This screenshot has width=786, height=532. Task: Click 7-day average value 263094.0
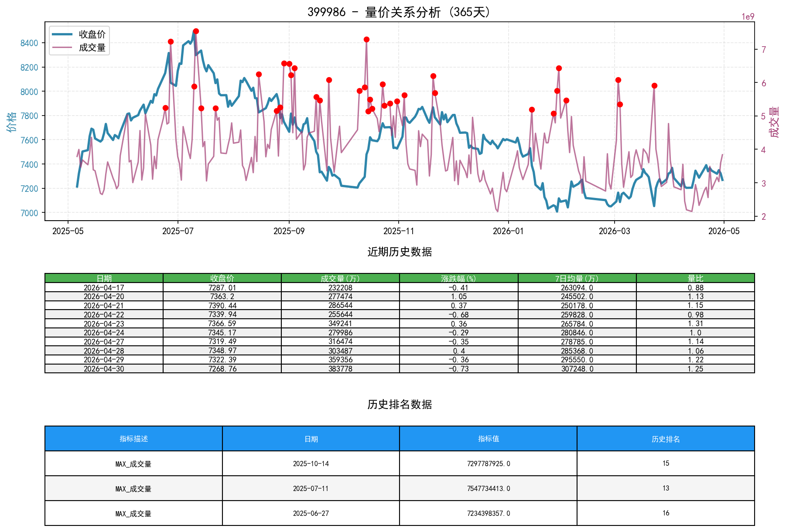577,287
